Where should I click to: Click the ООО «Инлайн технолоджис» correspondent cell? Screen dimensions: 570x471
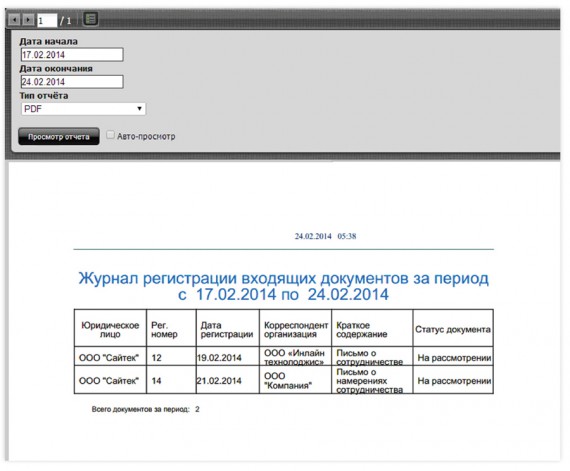coord(295,357)
